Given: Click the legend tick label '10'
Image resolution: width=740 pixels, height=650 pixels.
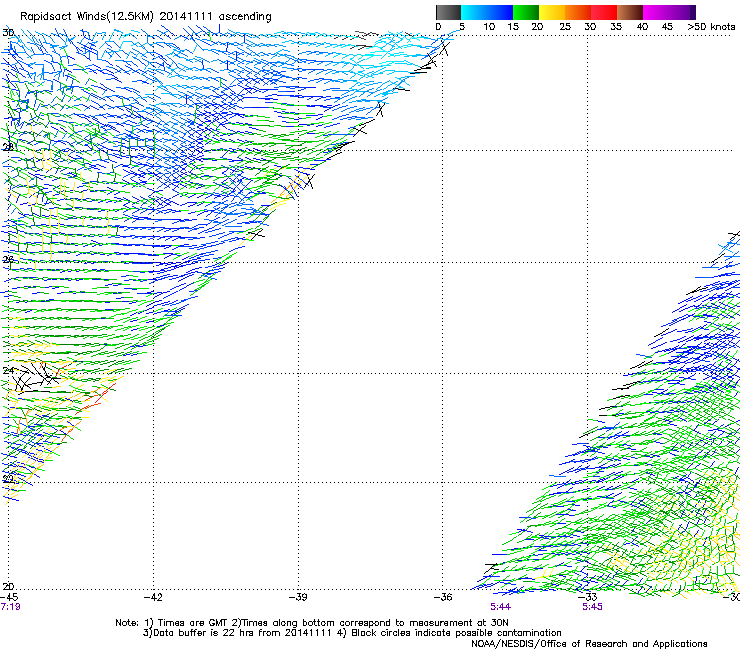Looking at the screenshot, I should pyautogui.click(x=489, y=27).
